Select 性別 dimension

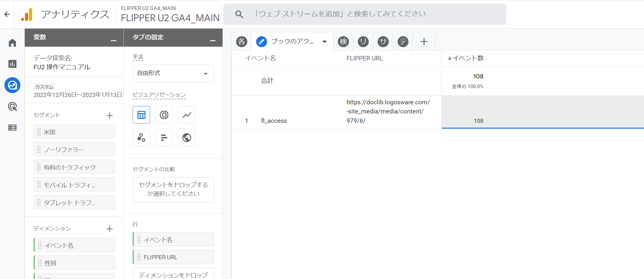(74, 263)
